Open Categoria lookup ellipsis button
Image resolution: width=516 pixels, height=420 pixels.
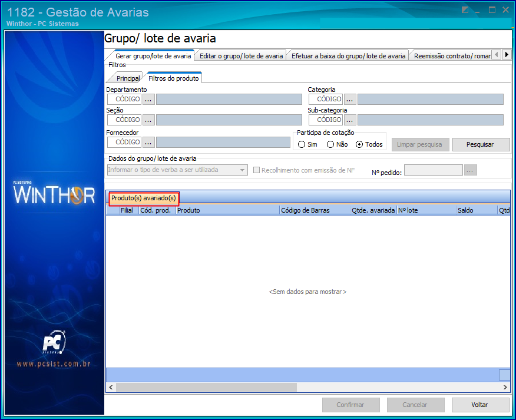[350, 99]
